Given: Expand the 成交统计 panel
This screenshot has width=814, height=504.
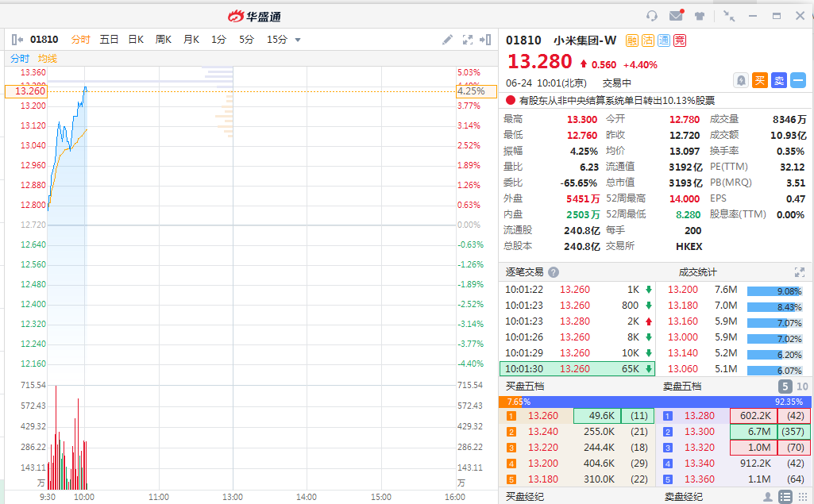Looking at the screenshot, I should 800,271.
